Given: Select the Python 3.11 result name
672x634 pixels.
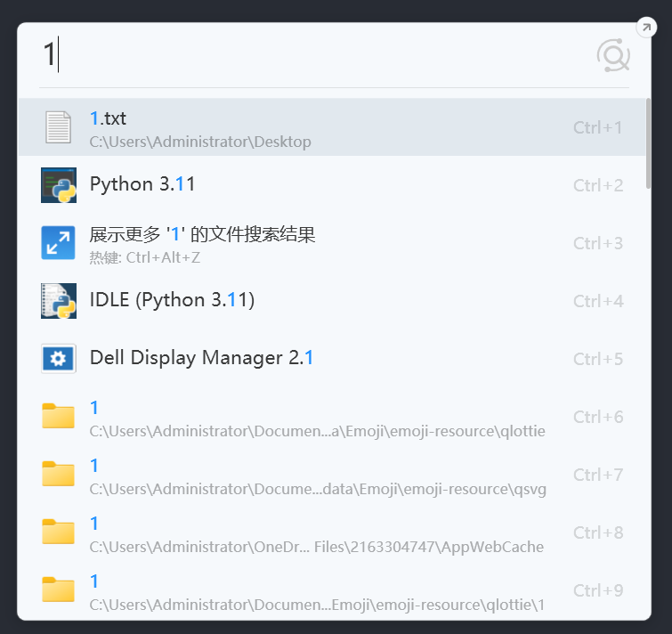Looking at the screenshot, I should point(142,184).
